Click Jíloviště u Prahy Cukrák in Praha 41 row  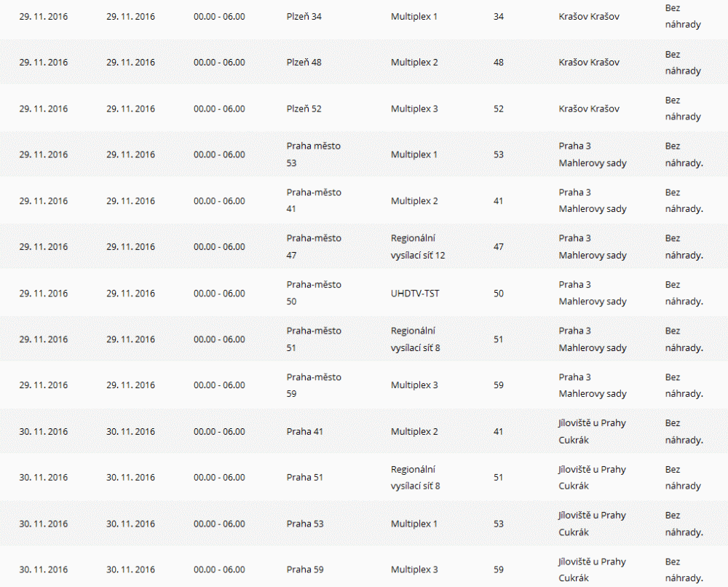tap(592, 431)
